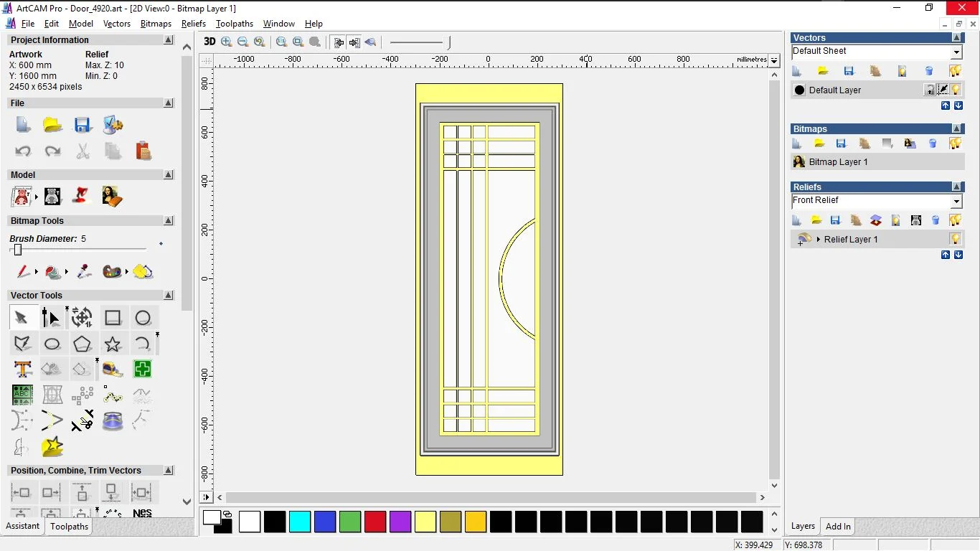This screenshot has width=980, height=551.
Task: Open the Add In tab
Action: pos(837,526)
